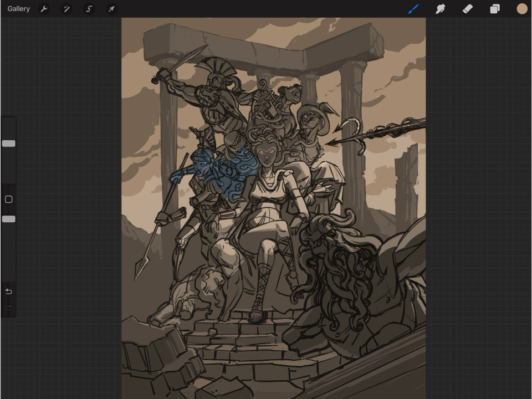Activate the Selection tool
This screenshot has height=399, width=532.
coord(89,9)
